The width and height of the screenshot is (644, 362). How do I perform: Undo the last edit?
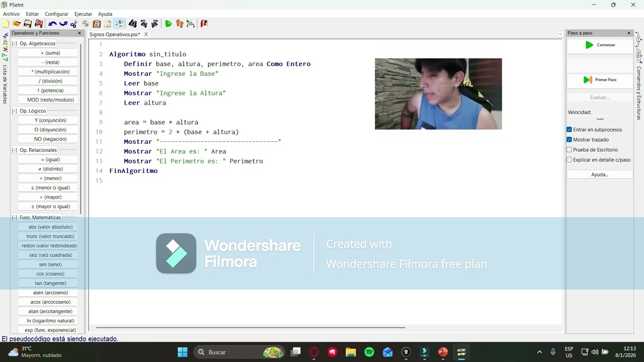point(52,24)
